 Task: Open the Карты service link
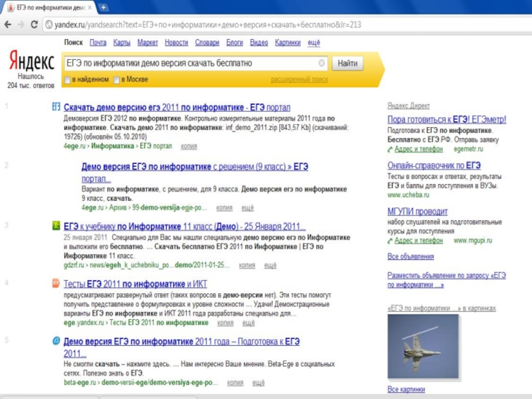pyautogui.click(x=122, y=43)
